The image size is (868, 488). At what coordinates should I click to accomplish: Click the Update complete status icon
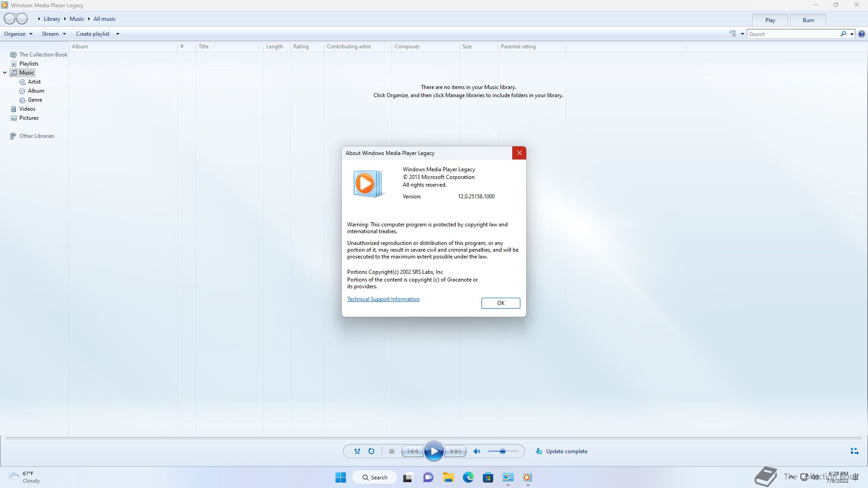click(x=539, y=451)
